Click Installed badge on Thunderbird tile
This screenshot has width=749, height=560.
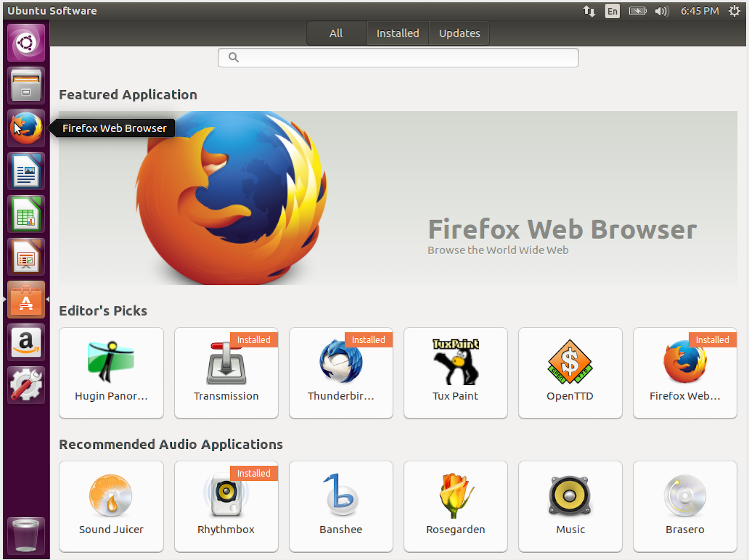click(x=369, y=340)
